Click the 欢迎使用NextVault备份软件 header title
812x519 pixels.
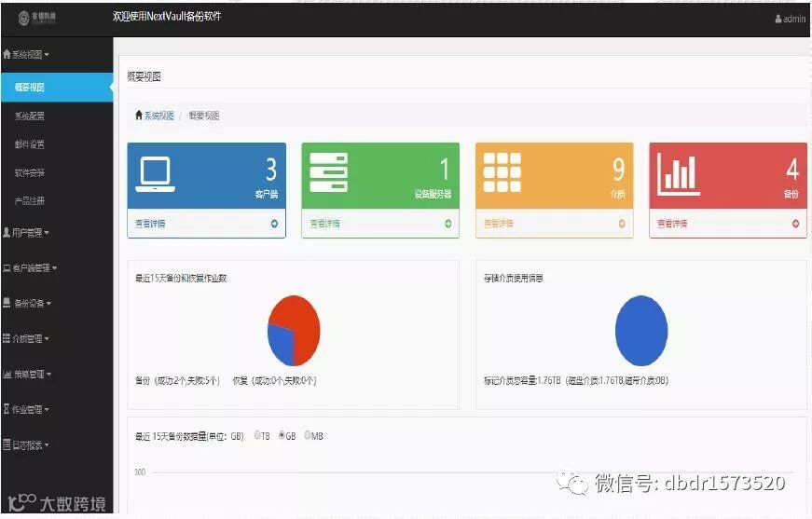coord(167,17)
